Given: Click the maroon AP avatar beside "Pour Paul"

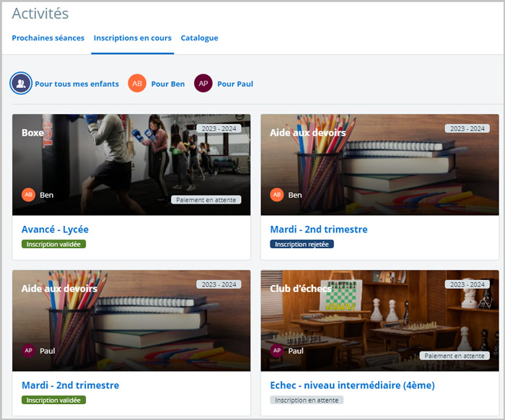Looking at the screenshot, I should [203, 84].
